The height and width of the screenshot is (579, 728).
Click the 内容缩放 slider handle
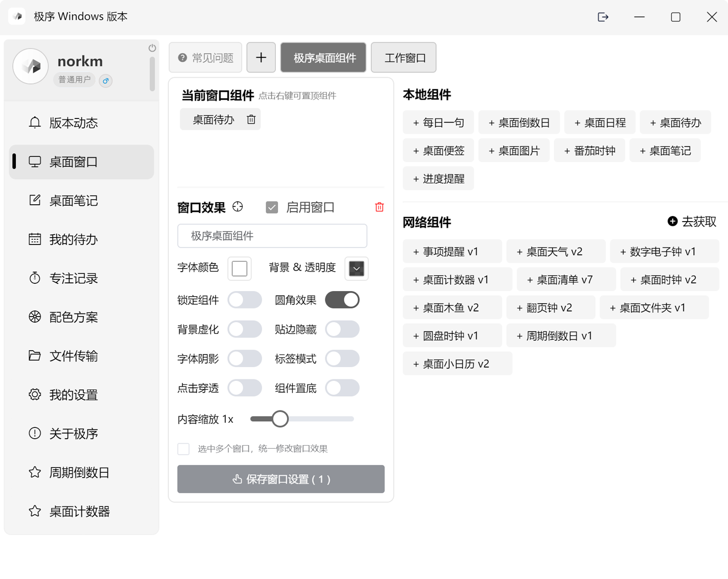click(x=280, y=419)
